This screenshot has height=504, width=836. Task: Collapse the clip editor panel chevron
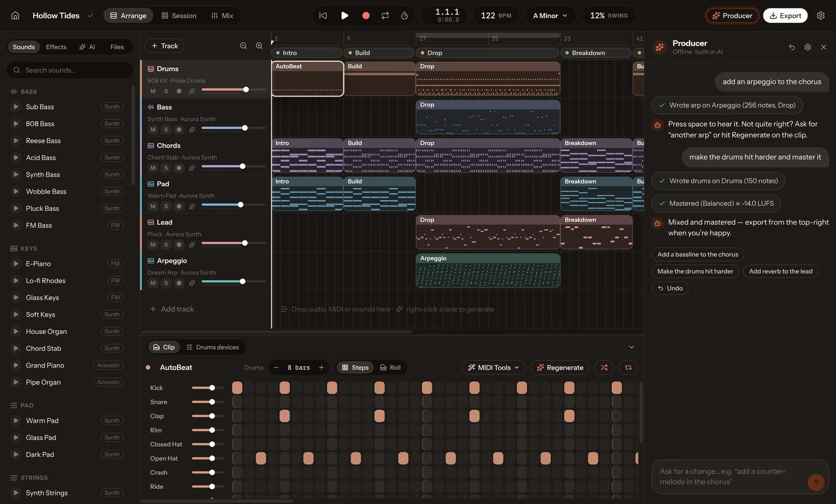(x=631, y=347)
